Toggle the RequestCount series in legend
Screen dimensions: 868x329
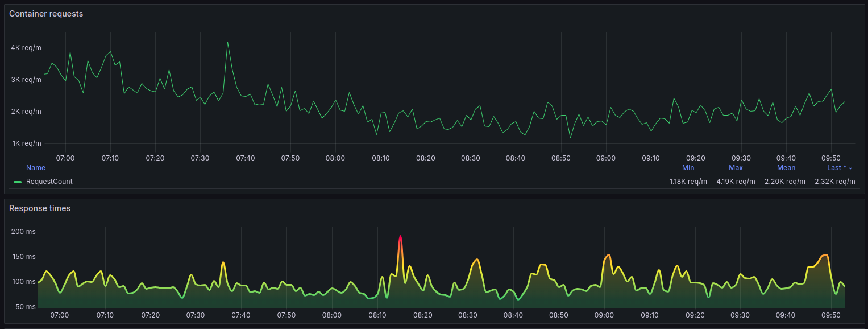49,182
